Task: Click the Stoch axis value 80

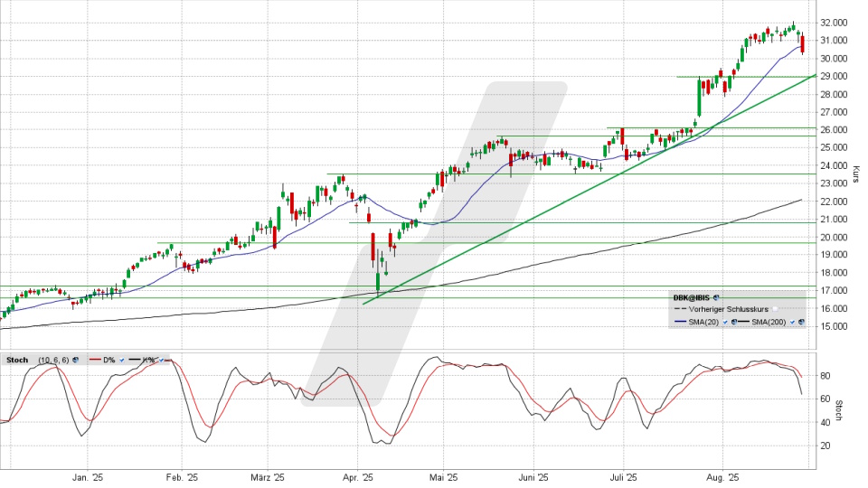Action: click(825, 376)
